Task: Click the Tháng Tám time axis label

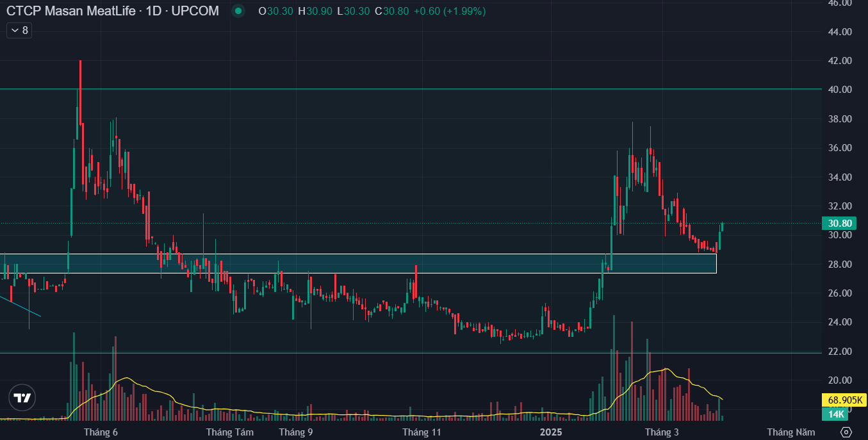Action: click(229, 432)
